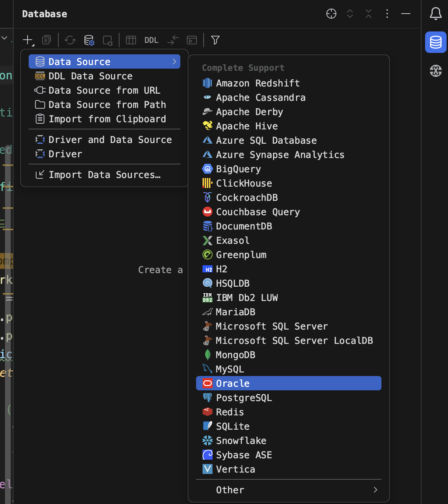Select HSQLDB
The width and height of the screenshot is (448, 504).
(289, 283)
